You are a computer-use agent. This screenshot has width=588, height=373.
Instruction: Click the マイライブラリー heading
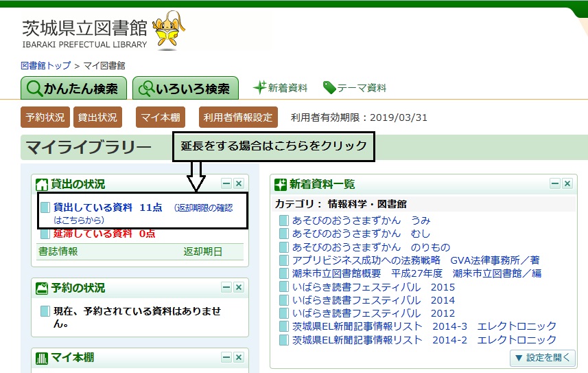pos(89,147)
